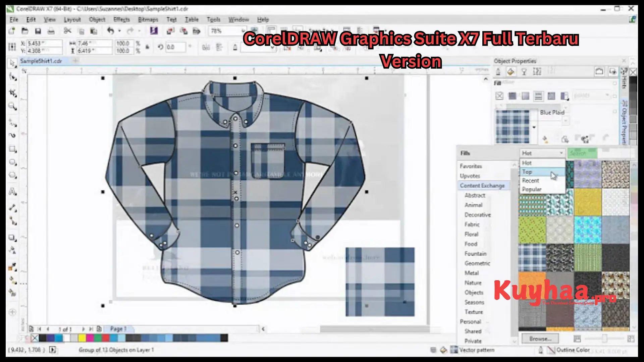Screen dimensions: 644x362
Task: Switch to the Page 1 tab
Action: pyautogui.click(x=118, y=329)
